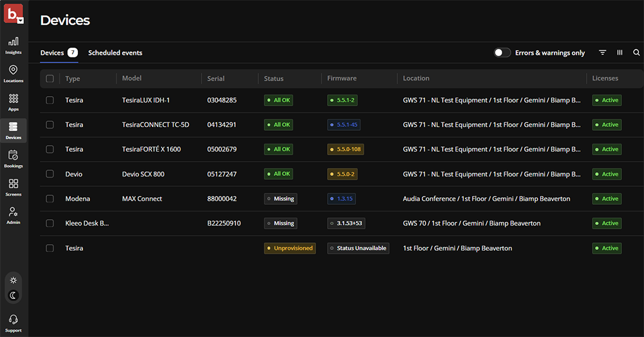Click firmware badge 5.5.1-45
The height and width of the screenshot is (337, 644).
pyautogui.click(x=344, y=124)
